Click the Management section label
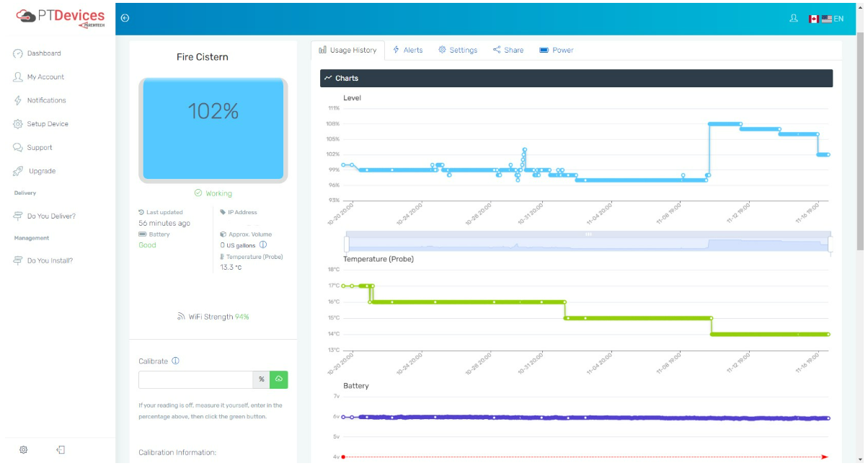The height and width of the screenshot is (471, 868). (32, 238)
